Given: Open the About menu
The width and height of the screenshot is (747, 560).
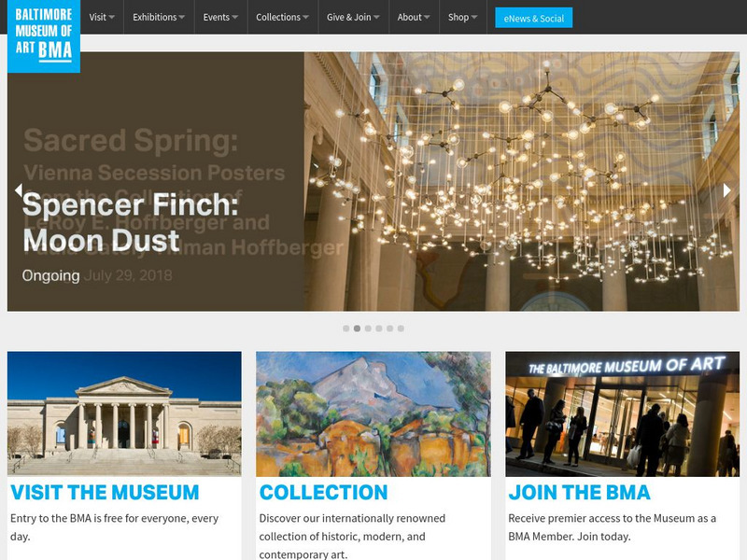Looking at the screenshot, I should pos(414,17).
